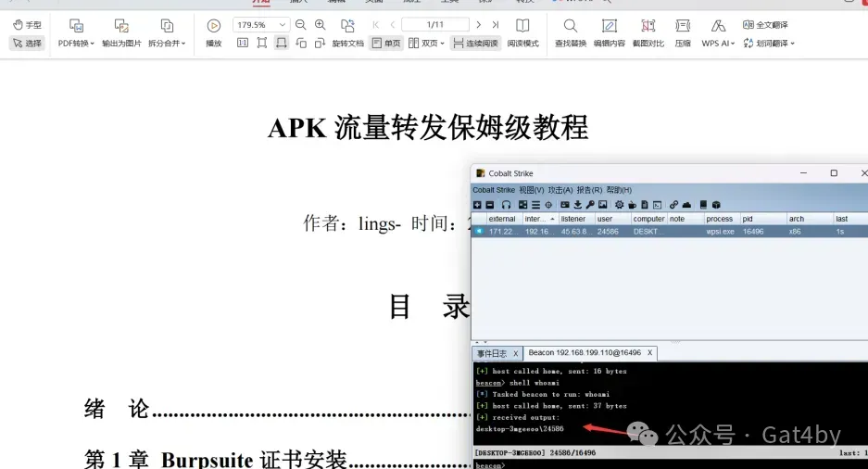Open the 双页 double page dropdown
The width and height of the screenshot is (868, 469).
(x=426, y=44)
